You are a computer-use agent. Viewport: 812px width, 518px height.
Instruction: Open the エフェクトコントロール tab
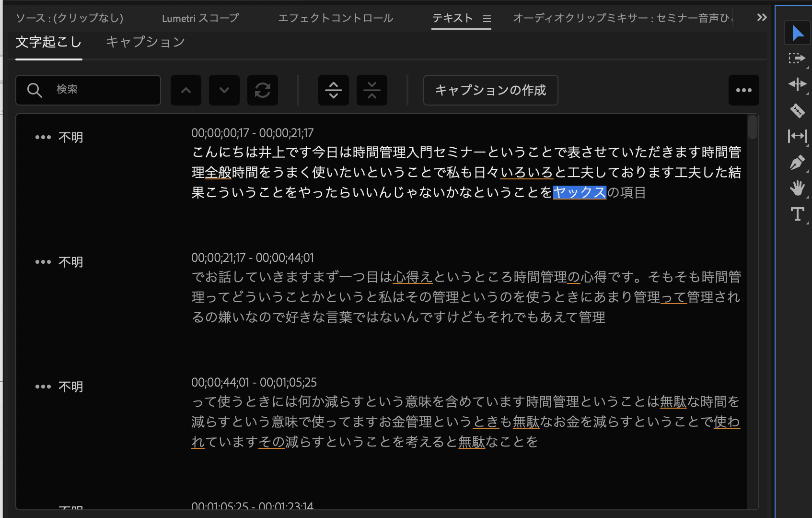click(x=336, y=18)
